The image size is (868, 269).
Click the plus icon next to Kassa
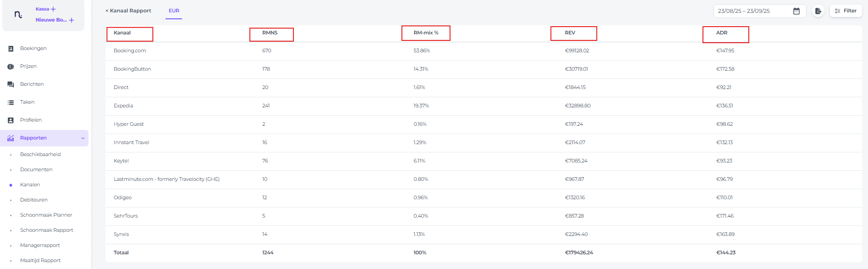[53, 9]
